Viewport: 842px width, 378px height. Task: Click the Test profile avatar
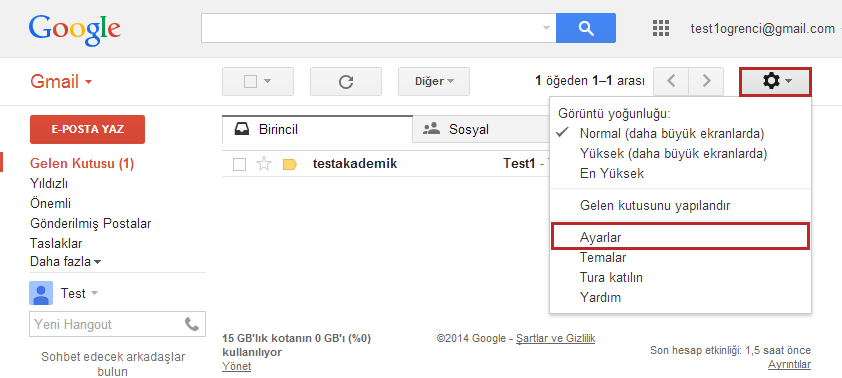(x=41, y=293)
